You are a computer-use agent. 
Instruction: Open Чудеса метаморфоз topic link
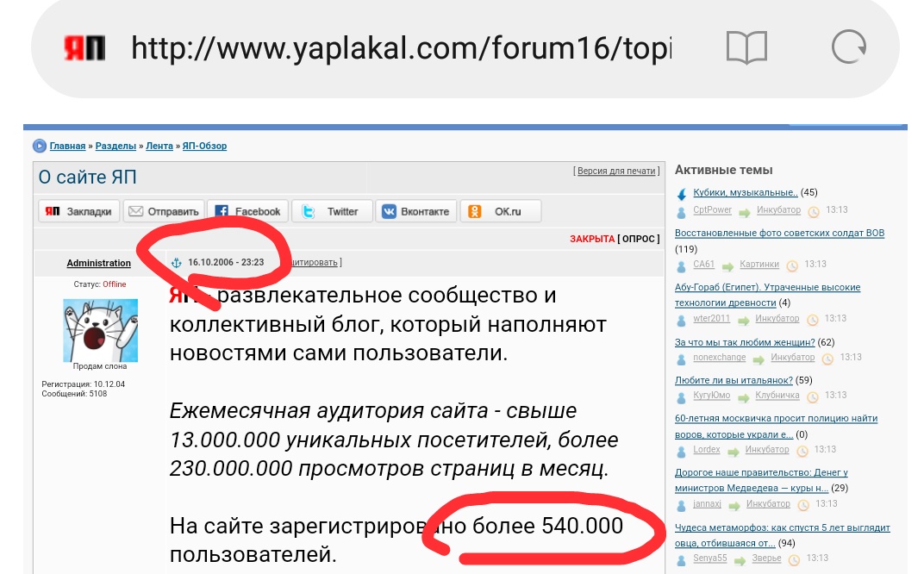tap(782, 535)
